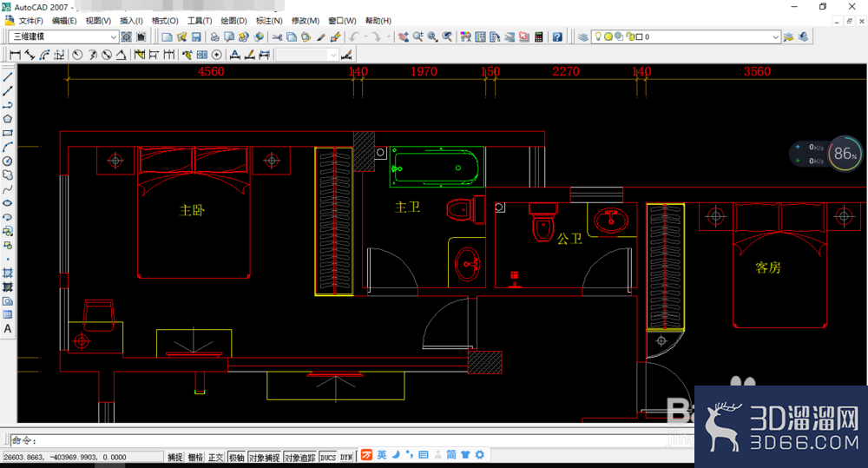Select the Line draw tool

tap(8, 77)
